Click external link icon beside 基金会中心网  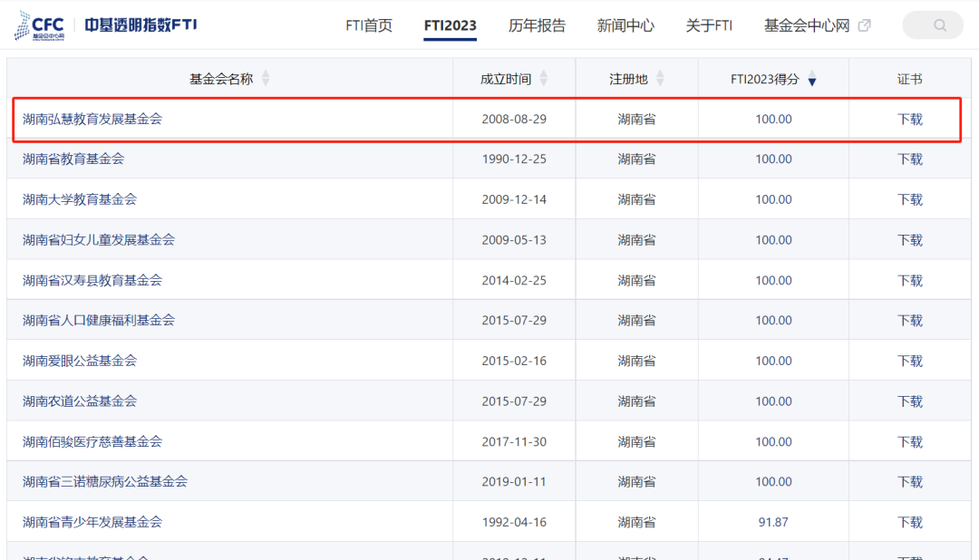click(x=864, y=25)
